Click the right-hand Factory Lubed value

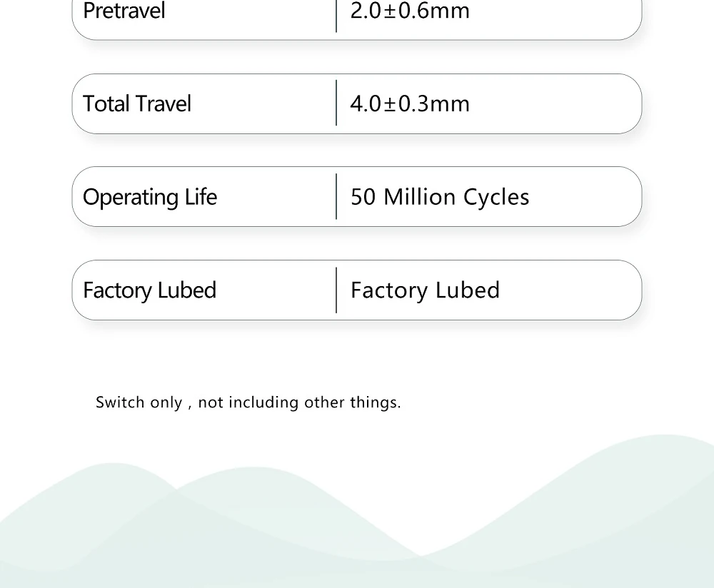[x=425, y=290]
